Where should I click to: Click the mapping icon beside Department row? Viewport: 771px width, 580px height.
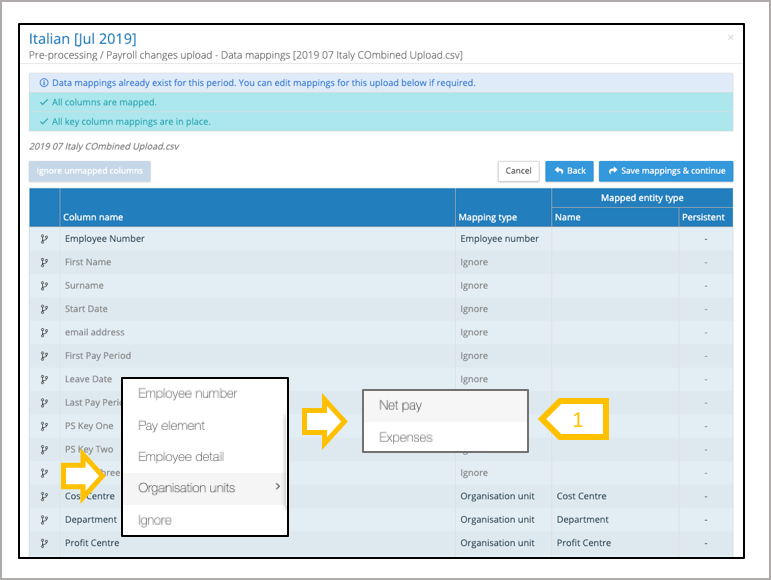coord(44,520)
